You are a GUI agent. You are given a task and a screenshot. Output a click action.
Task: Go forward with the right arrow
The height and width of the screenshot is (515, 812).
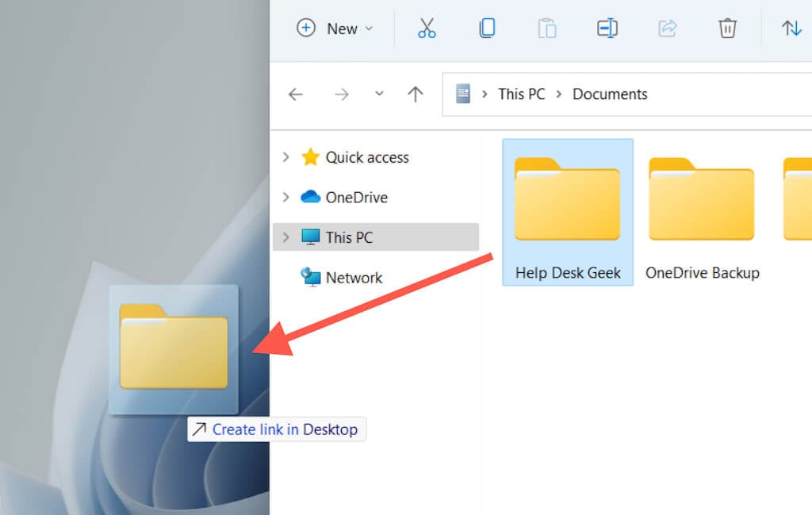[341, 94]
